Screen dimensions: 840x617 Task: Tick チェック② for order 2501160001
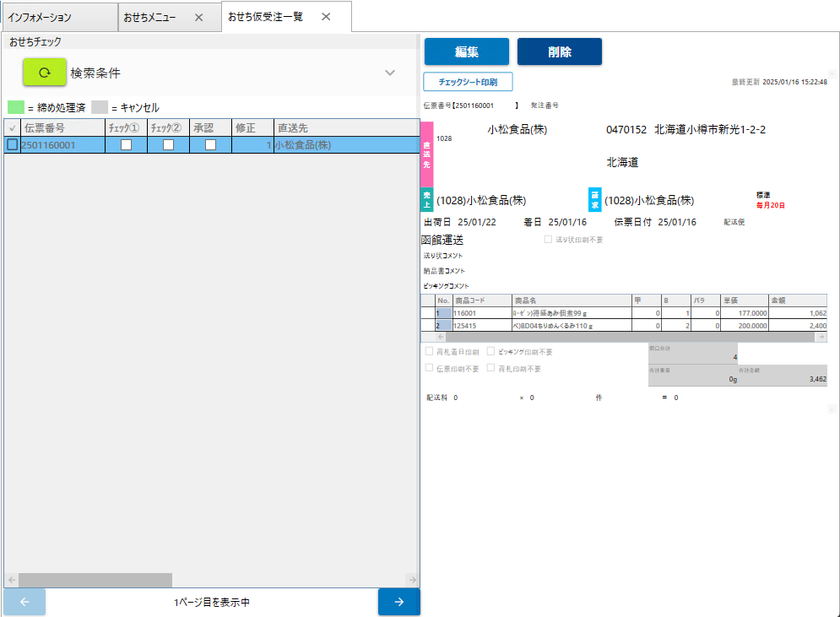[x=168, y=144]
